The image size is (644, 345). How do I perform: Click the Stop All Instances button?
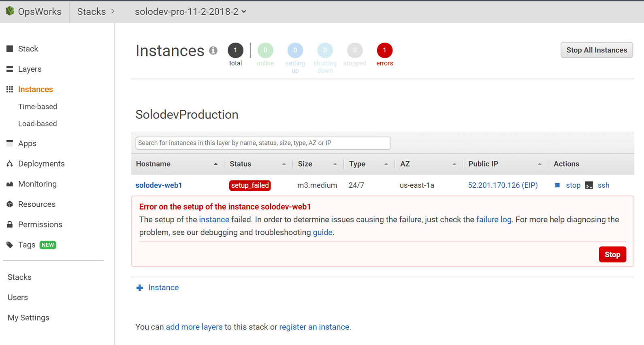[597, 50]
